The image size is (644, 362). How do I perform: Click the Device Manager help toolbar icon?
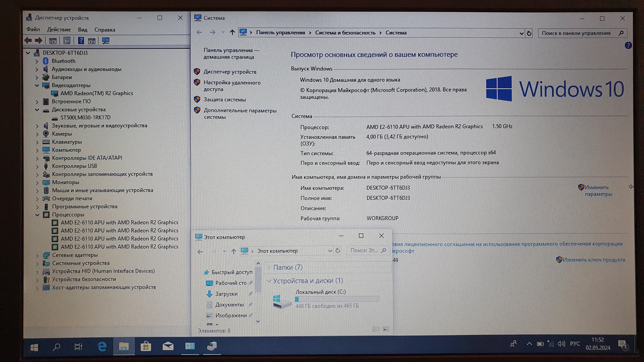pyautogui.click(x=81, y=41)
